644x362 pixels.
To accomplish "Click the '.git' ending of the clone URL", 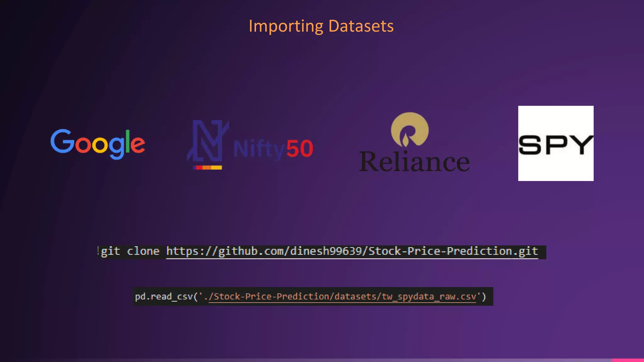I will pyautogui.click(x=526, y=251).
